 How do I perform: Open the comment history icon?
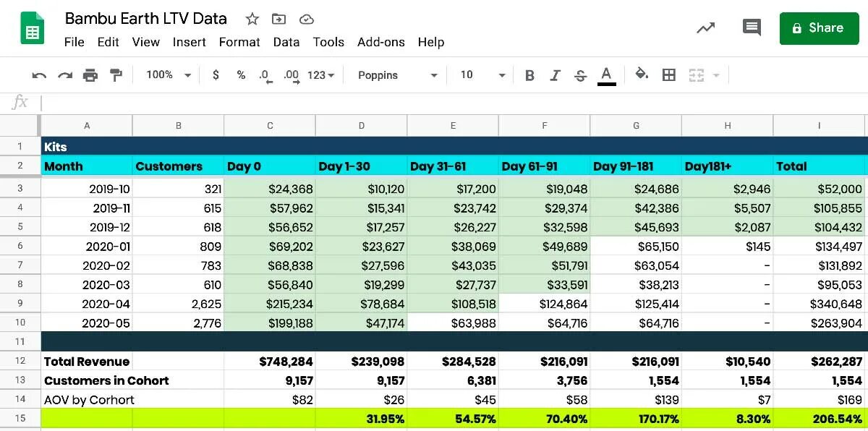tap(752, 28)
